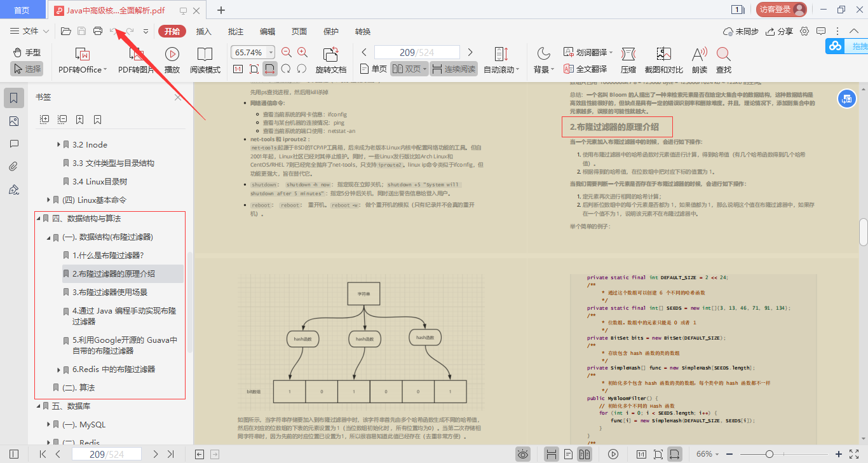Open the zoom percentage 65.74% dropdown
The width and height of the screenshot is (868, 463).
click(x=272, y=52)
